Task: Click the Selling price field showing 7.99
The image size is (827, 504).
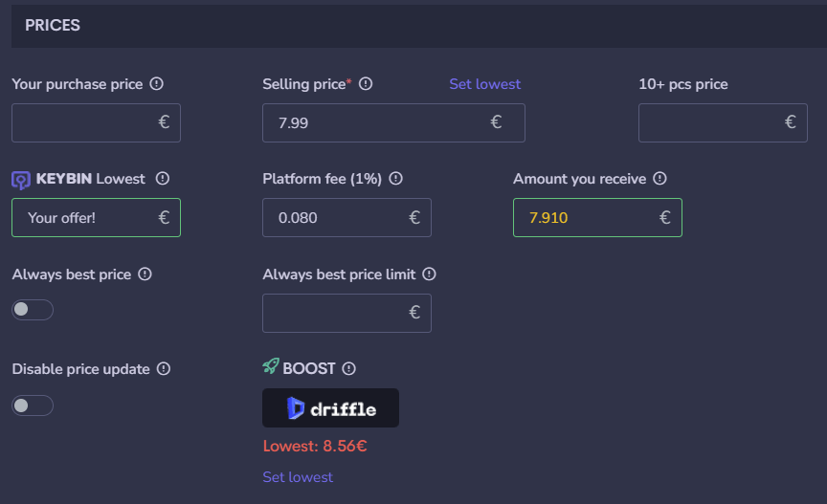Action: click(394, 122)
